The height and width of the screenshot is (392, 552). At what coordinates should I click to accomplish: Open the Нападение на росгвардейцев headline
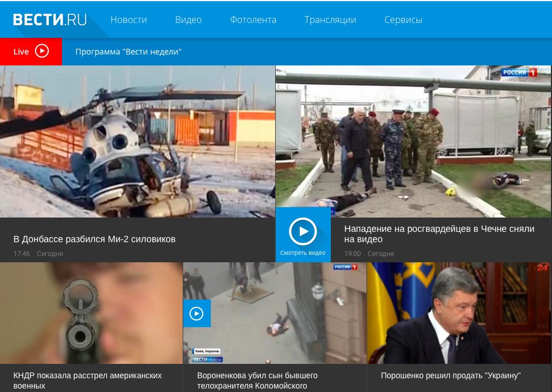pos(439,234)
